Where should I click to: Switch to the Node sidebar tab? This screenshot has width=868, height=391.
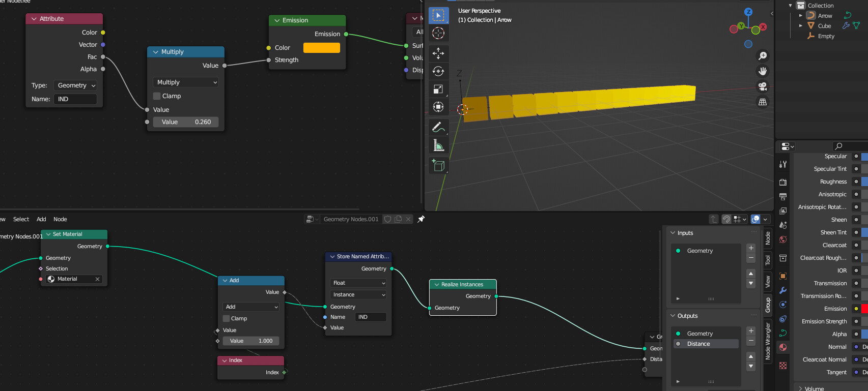click(768, 238)
